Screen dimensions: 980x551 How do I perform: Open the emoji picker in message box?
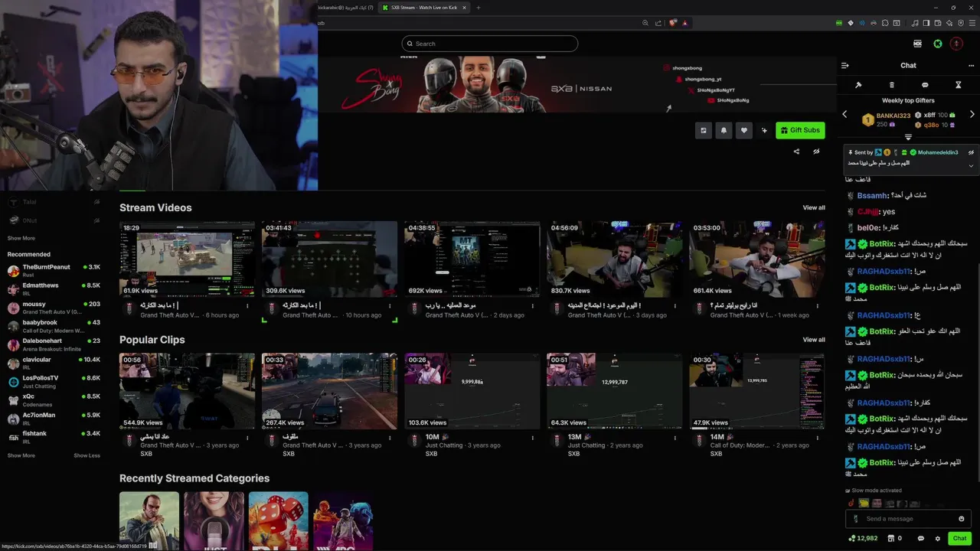(x=962, y=519)
